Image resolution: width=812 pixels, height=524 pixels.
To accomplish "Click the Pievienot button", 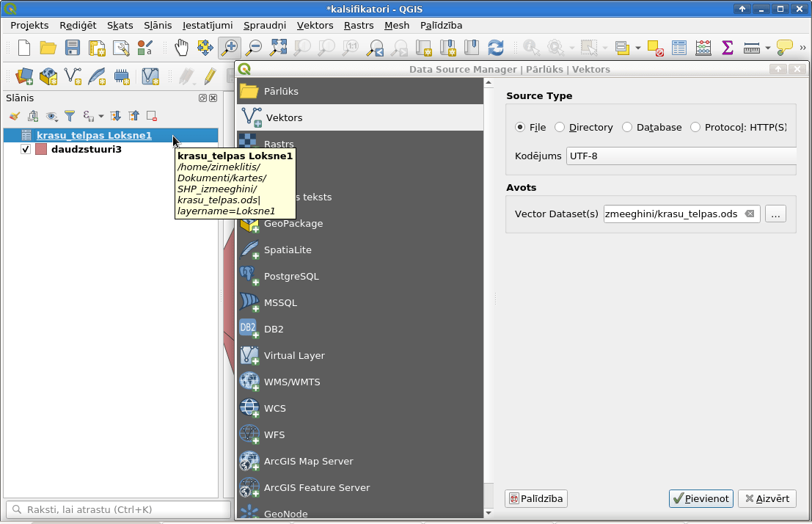I will (701, 498).
